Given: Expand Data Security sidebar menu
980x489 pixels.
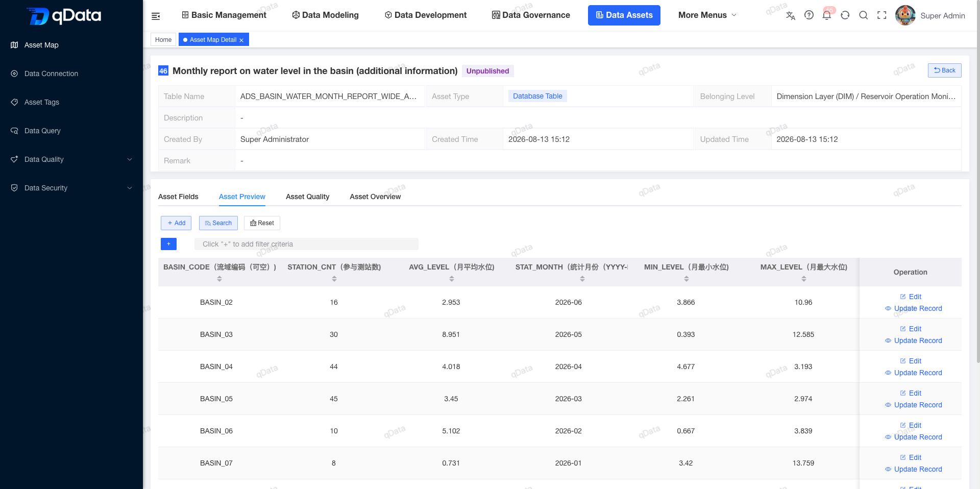Looking at the screenshot, I should pos(71,188).
